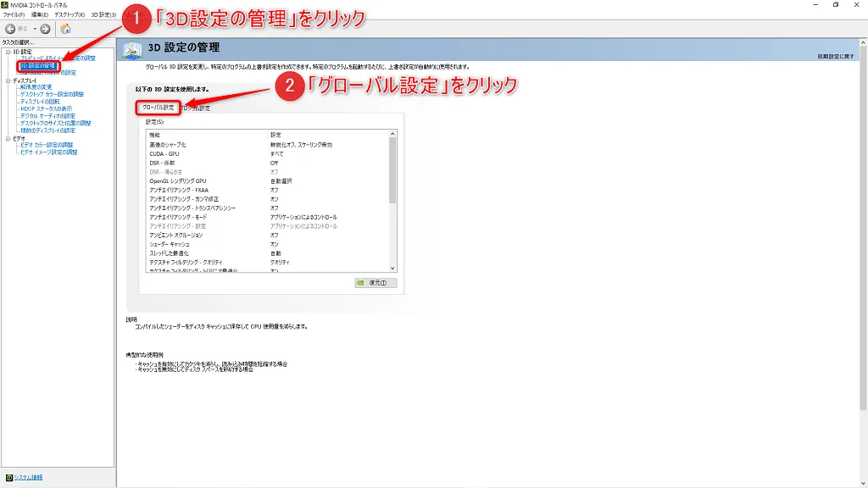Click the NVIDIA title bar app icon
868x488 pixels.
click(5, 5)
